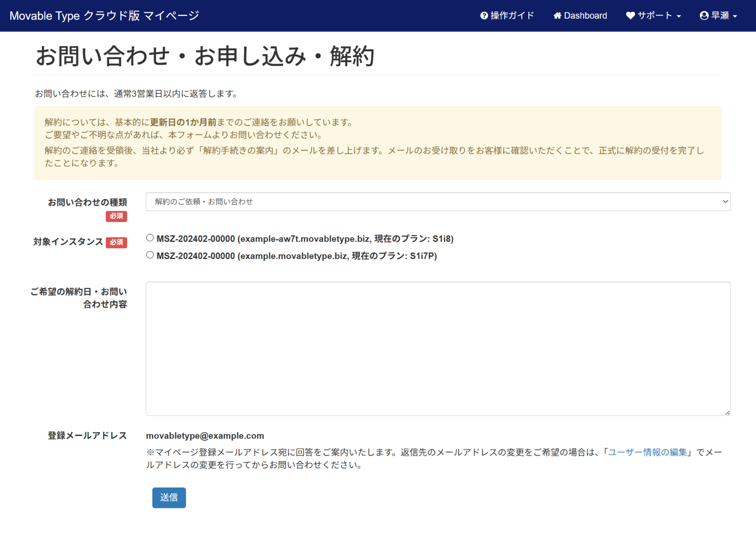
Task: Click the Movable Type クラウド版 マイページ brand link
Action: (x=104, y=16)
